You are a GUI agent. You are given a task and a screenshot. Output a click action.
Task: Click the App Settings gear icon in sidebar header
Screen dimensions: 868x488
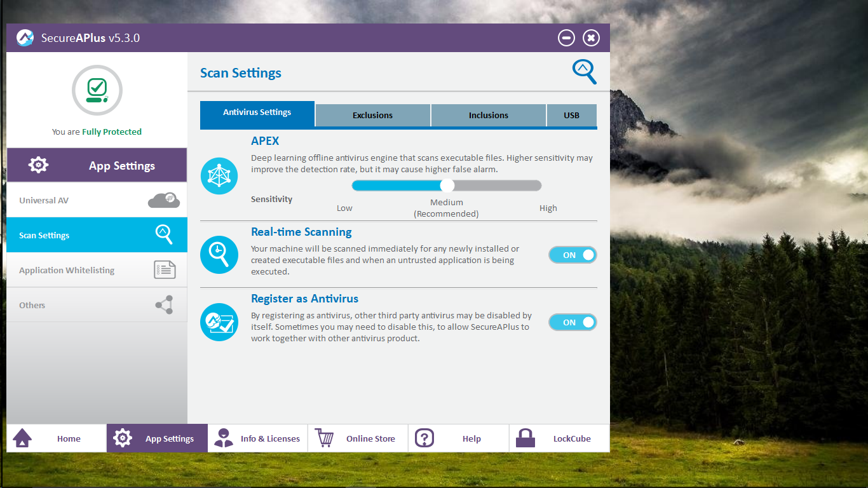[x=38, y=165]
